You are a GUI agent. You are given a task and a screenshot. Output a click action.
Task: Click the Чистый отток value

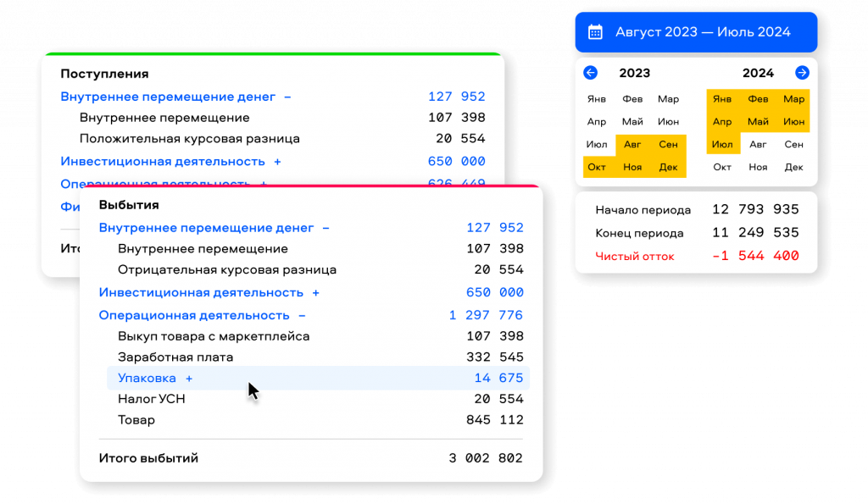(x=755, y=256)
